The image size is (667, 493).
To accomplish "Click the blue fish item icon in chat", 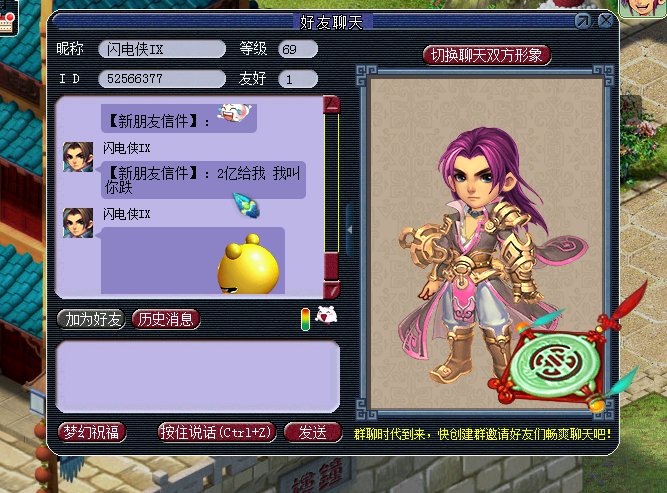I will click(x=247, y=205).
